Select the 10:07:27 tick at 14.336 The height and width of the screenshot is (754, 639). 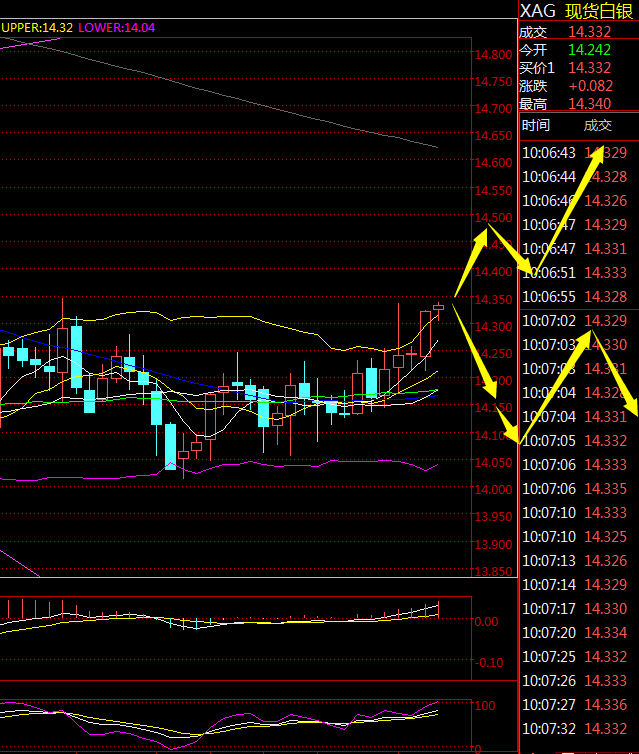tap(575, 705)
